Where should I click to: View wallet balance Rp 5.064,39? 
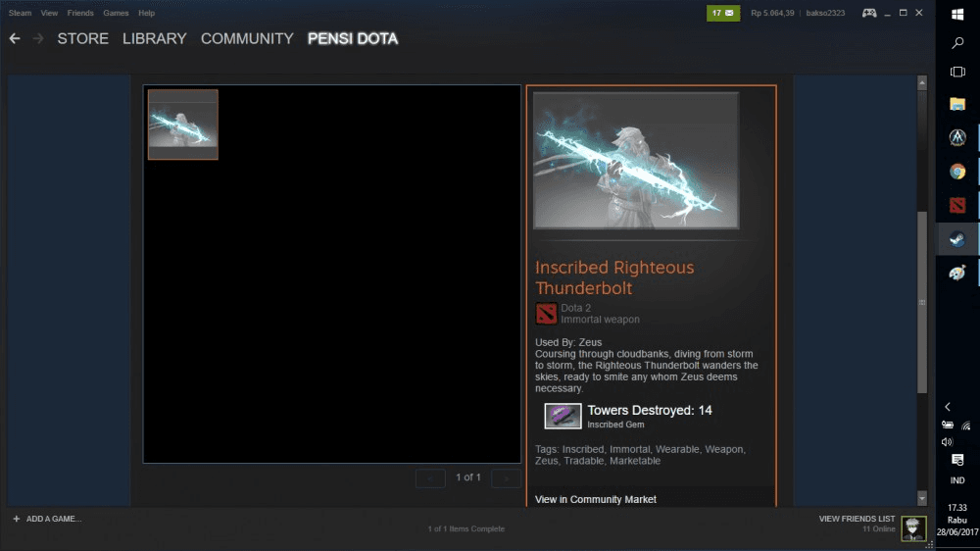(x=772, y=13)
